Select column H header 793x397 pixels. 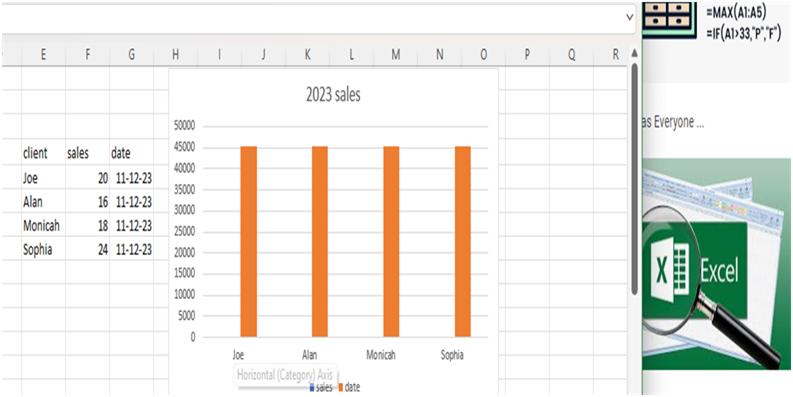(x=175, y=55)
